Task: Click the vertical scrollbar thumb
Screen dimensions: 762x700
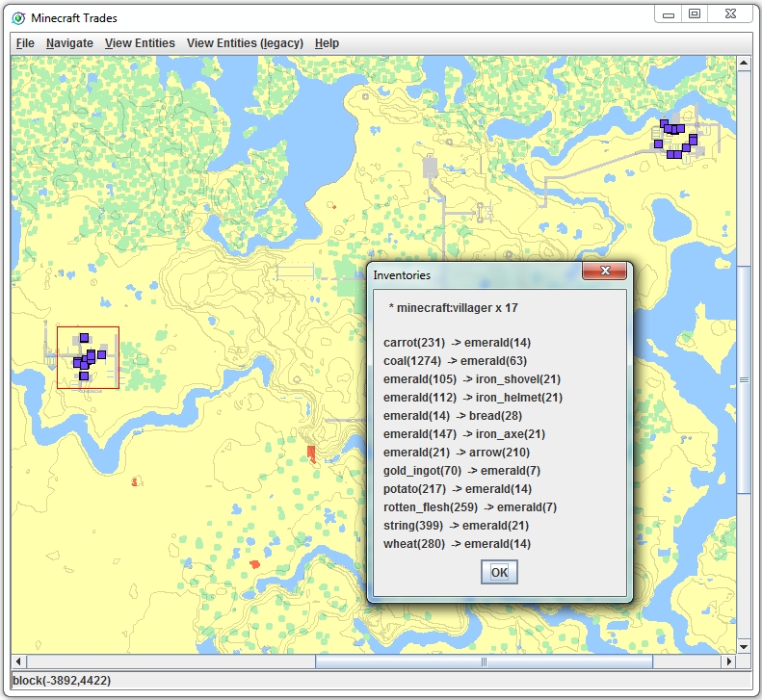Action: pyautogui.click(x=744, y=380)
